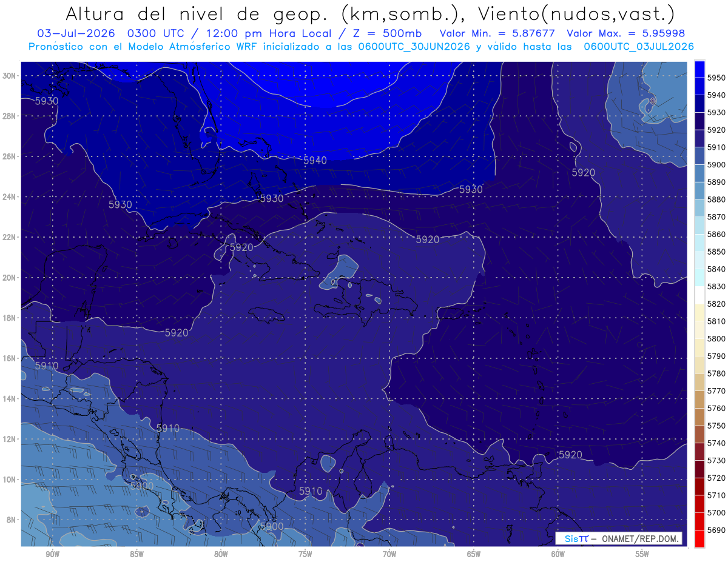Click the main title 'Altura del nivel de geop.'
The height and width of the screenshot is (562, 728).
click(197, 13)
